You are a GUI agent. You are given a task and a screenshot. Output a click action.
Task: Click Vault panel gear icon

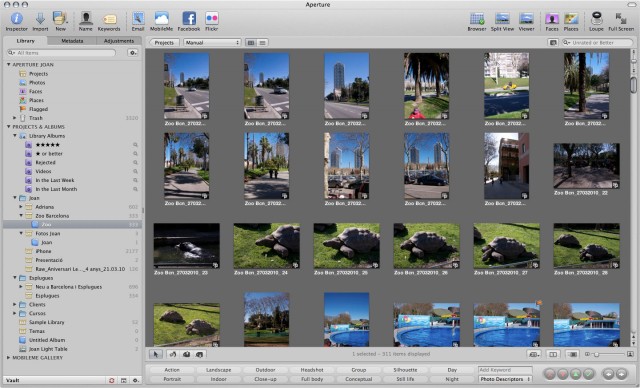136,380
